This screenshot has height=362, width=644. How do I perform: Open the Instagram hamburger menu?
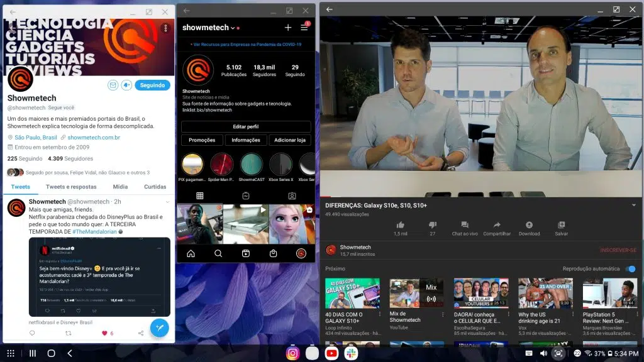tap(304, 28)
